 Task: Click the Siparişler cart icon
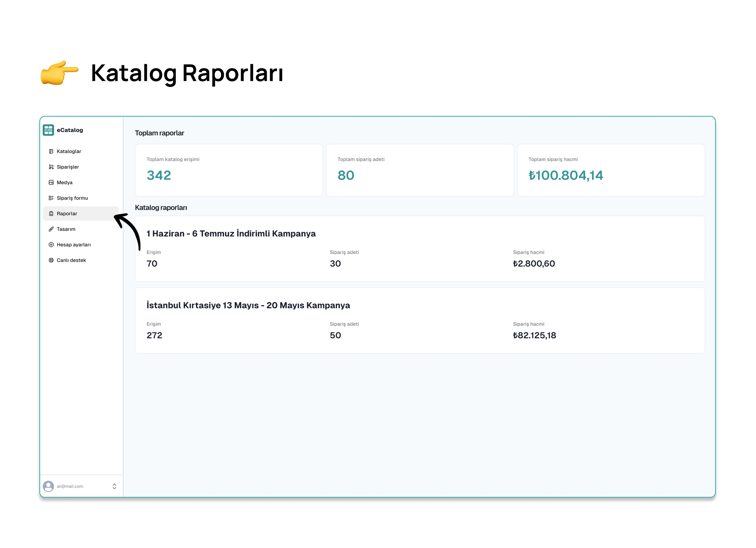point(51,167)
